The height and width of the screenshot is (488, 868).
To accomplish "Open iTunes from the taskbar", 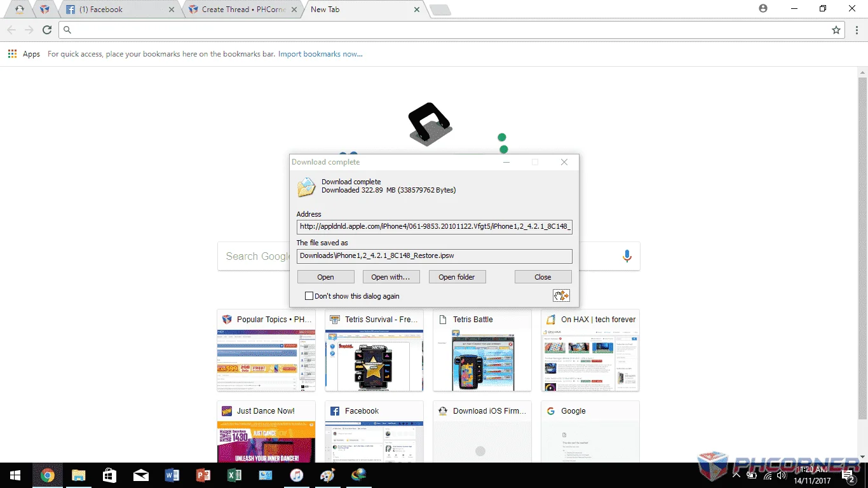I will point(296,475).
